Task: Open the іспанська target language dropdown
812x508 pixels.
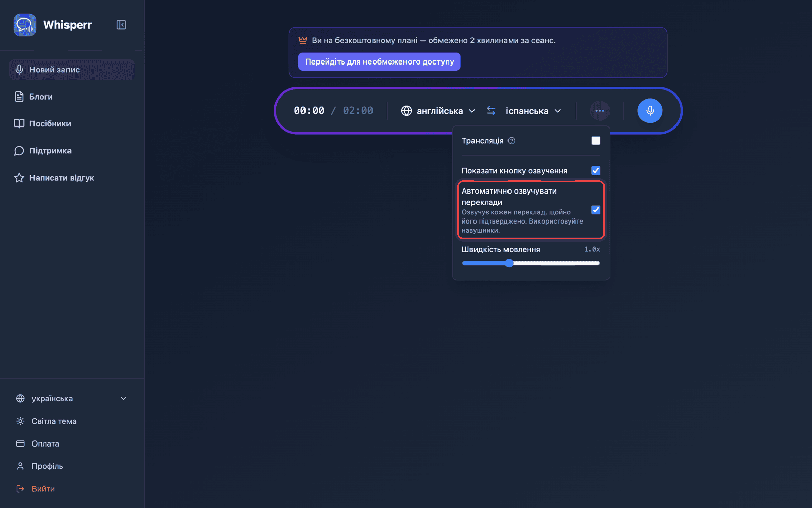Action: (533, 111)
